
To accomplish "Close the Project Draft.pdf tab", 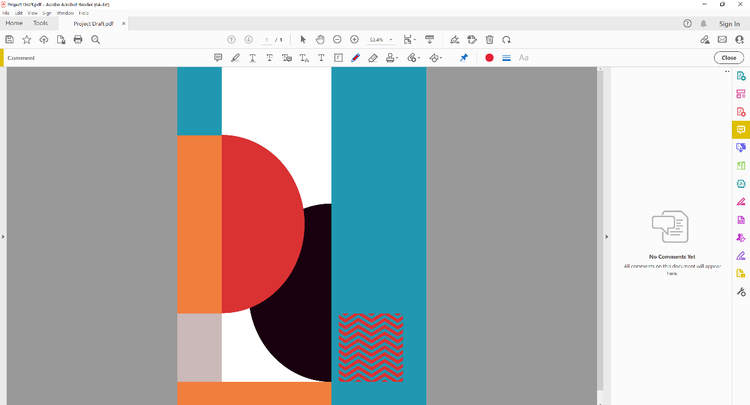I will pyautogui.click(x=123, y=23).
